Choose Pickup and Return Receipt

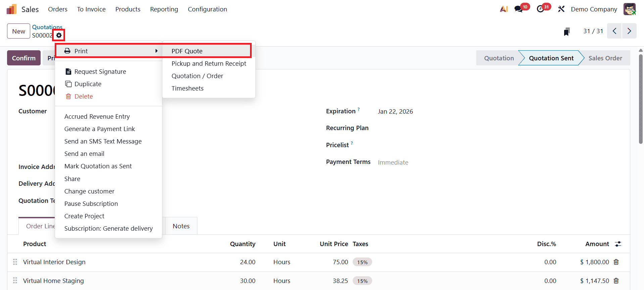(x=209, y=63)
